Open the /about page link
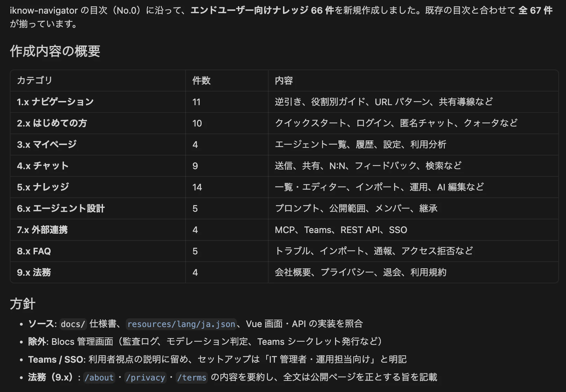566x392 pixels. 99,378
